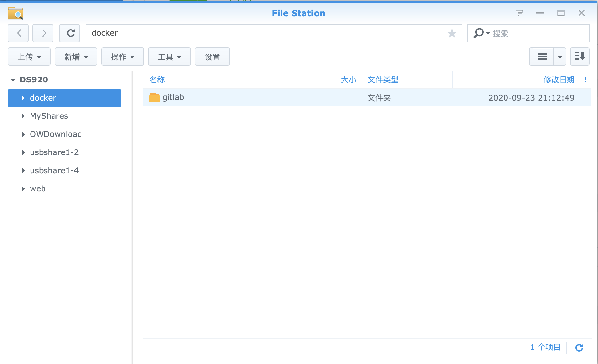Click the DS920 root label
The height and width of the screenshot is (364, 598).
point(34,80)
